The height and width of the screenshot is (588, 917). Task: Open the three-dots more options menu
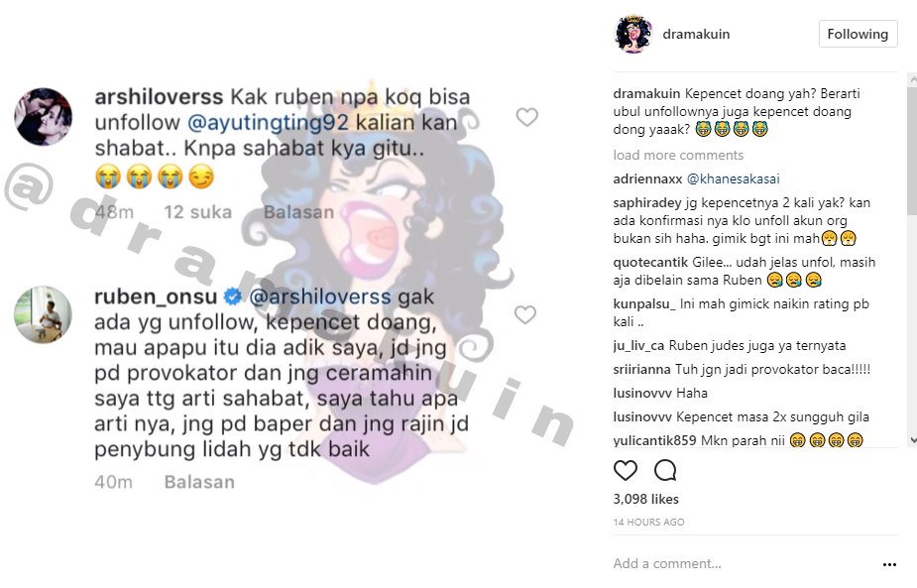[889, 564]
